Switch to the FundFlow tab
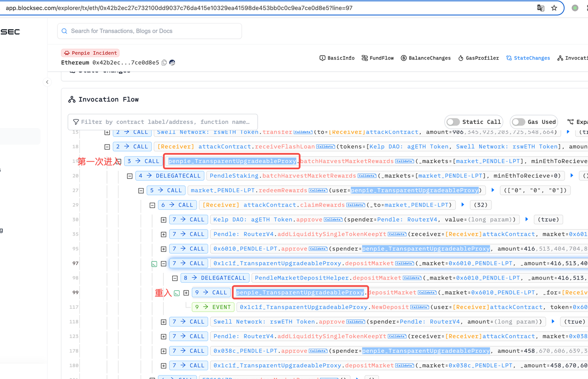Viewport: 588px width, 379px height. click(378, 58)
